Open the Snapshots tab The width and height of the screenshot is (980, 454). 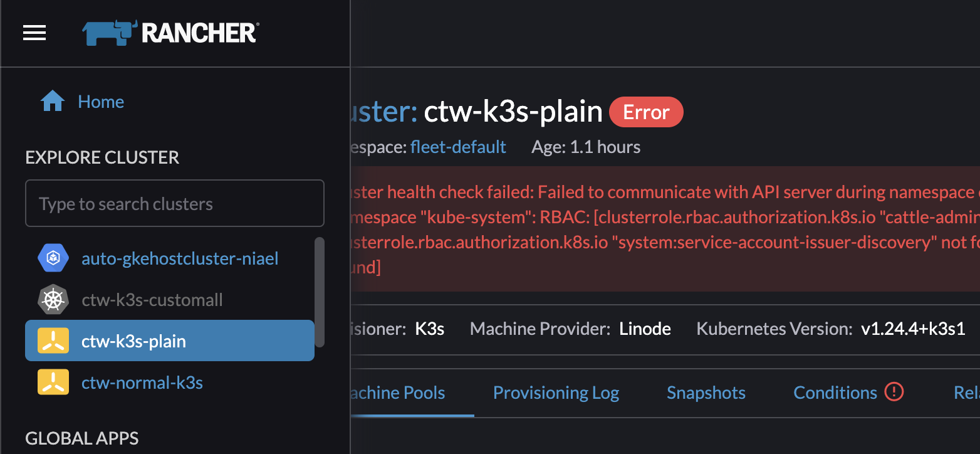tap(706, 392)
